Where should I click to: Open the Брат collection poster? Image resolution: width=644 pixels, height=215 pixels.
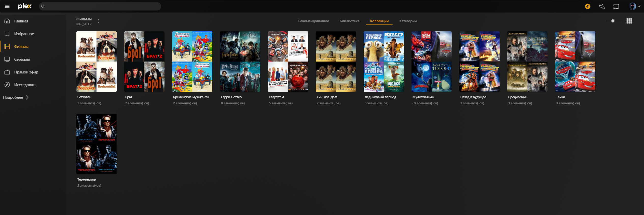point(144,61)
